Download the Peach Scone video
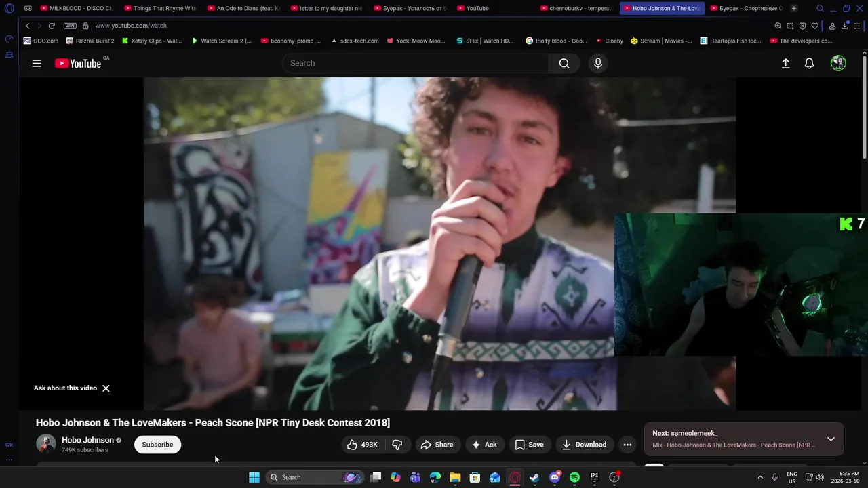868x488 pixels. pyautogui.click(x=585, y=445)
